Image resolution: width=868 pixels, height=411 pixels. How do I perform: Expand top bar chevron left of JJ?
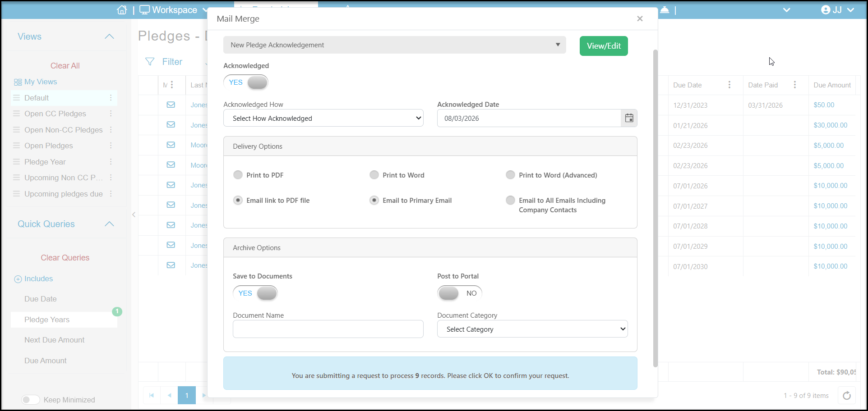coord(786,10)
